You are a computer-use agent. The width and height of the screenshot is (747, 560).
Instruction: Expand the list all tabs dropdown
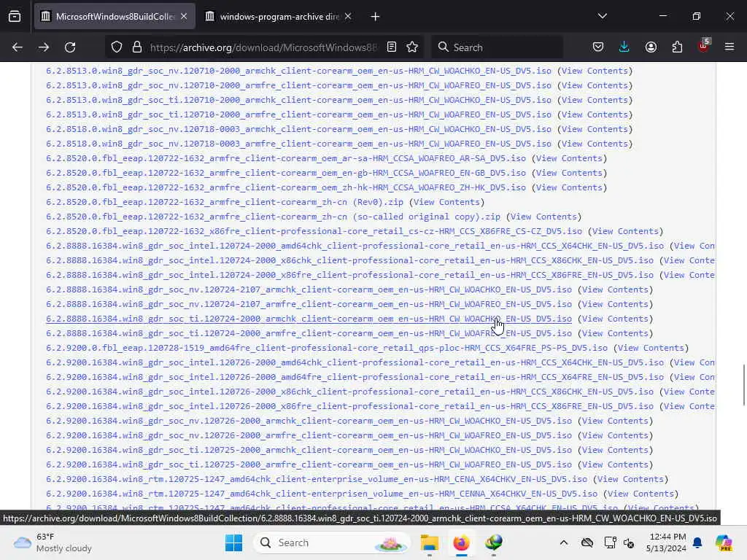tap(603, 16)
